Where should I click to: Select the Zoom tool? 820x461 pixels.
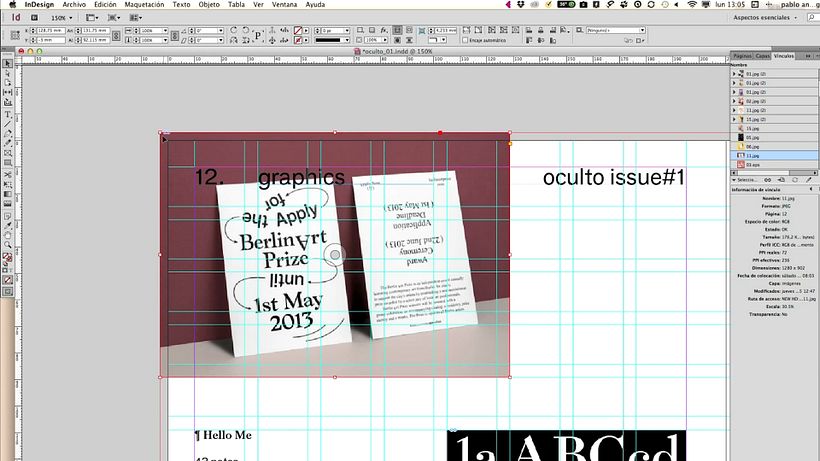(8, 244)
